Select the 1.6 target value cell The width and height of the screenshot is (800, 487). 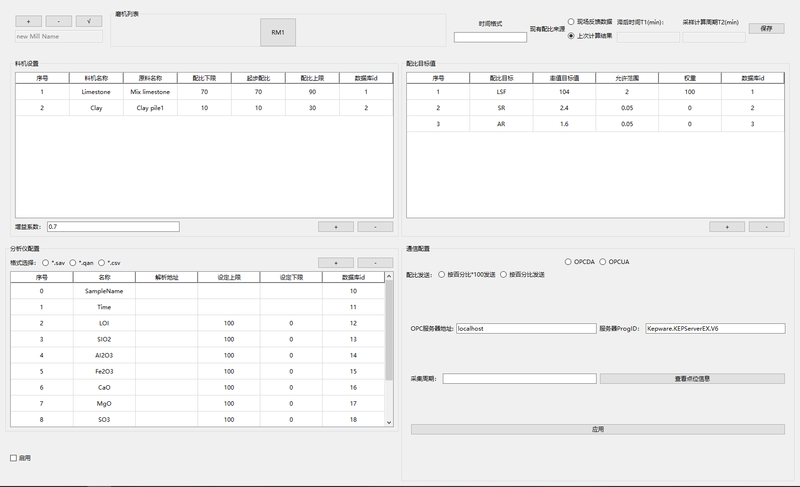point(564,124)
